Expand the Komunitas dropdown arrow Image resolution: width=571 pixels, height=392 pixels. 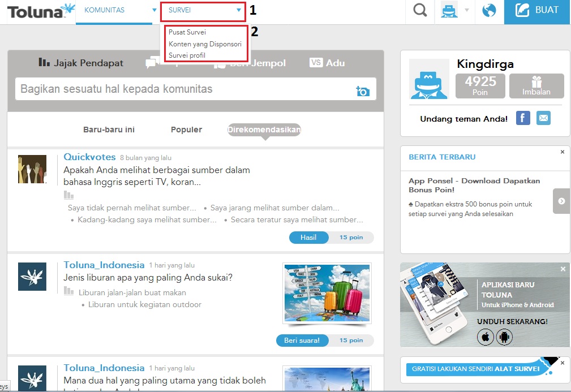pos(154,10)
